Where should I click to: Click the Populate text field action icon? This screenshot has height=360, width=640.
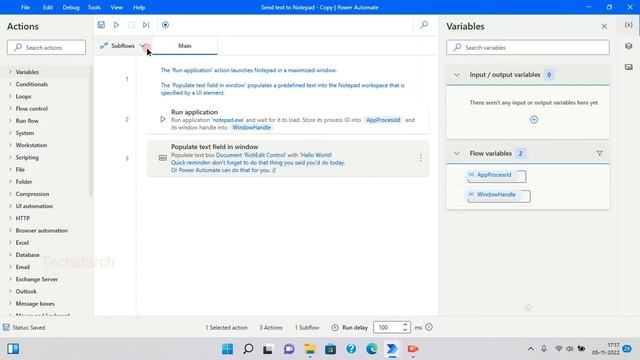coord(162,158)
